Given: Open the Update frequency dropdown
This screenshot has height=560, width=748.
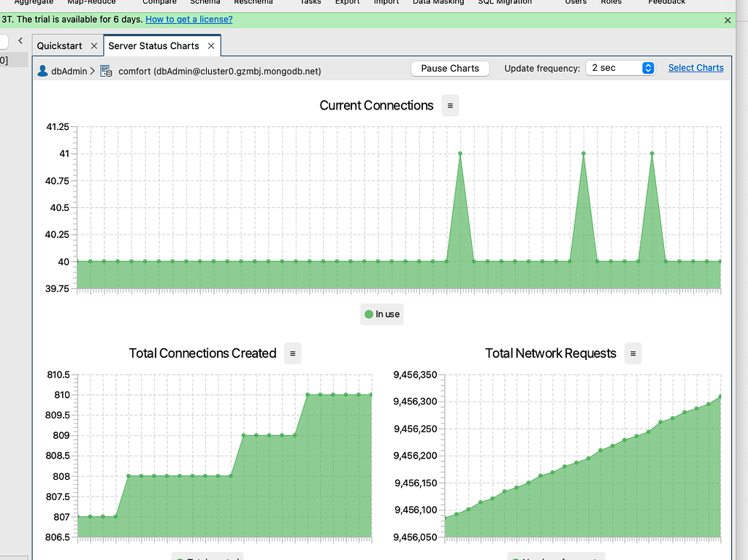Looking at the screenshot, I should [x=620, y=68].
